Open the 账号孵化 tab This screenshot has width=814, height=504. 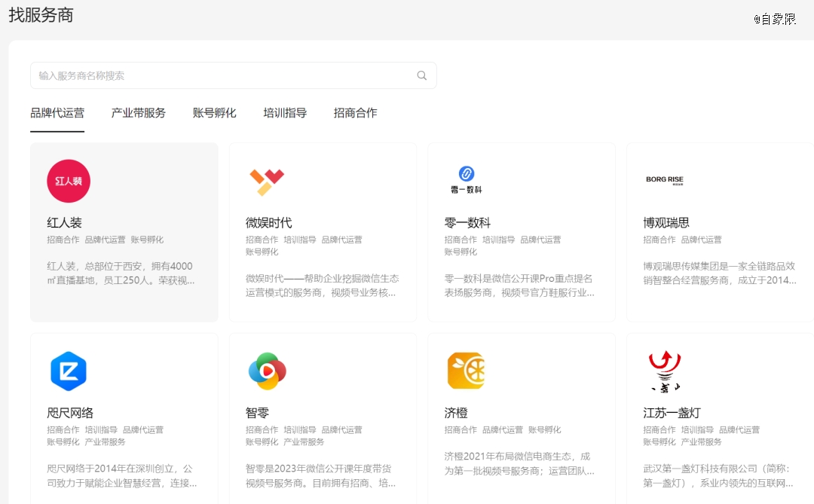pos(214,113)
